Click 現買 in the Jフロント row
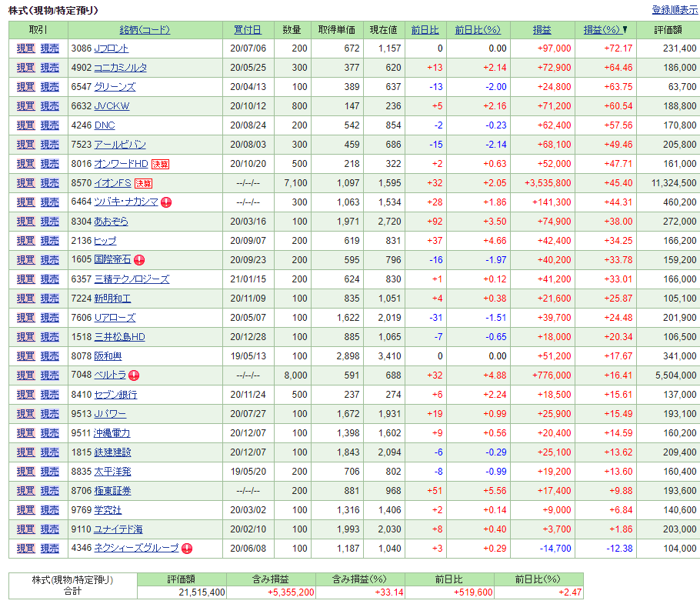The height and width of the screenshot is (604, 700). [x=25, y=48]
